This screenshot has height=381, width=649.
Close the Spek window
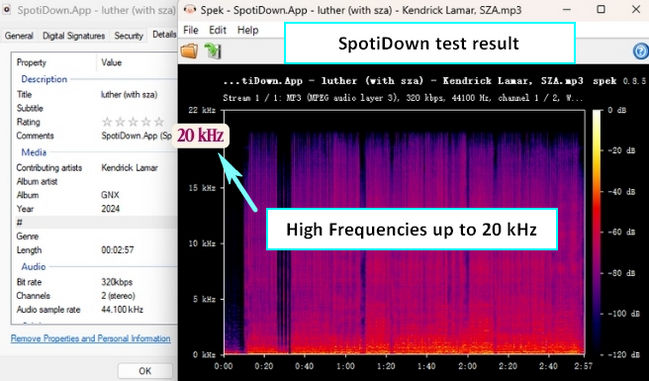(636, 10)
